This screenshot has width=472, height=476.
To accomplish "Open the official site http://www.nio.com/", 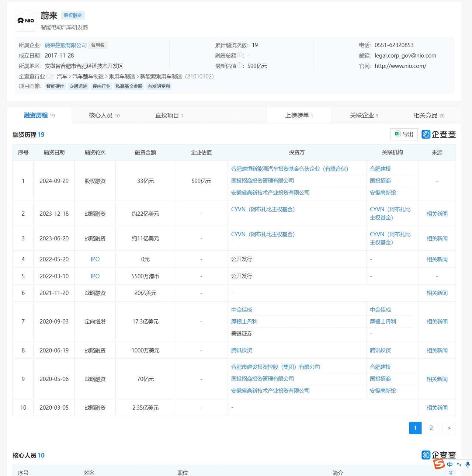I will click(x=400, y=66).
